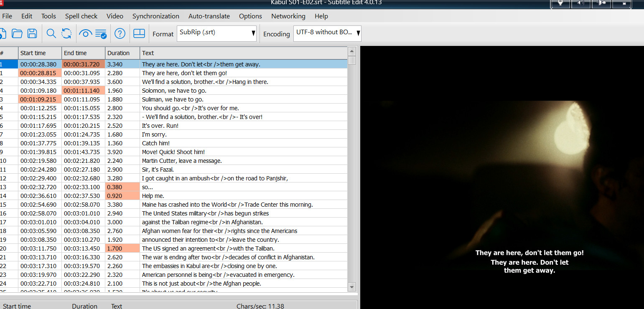The image size is (644, 309).
Task: Sort by the Text column header
Action: [244, 53]
